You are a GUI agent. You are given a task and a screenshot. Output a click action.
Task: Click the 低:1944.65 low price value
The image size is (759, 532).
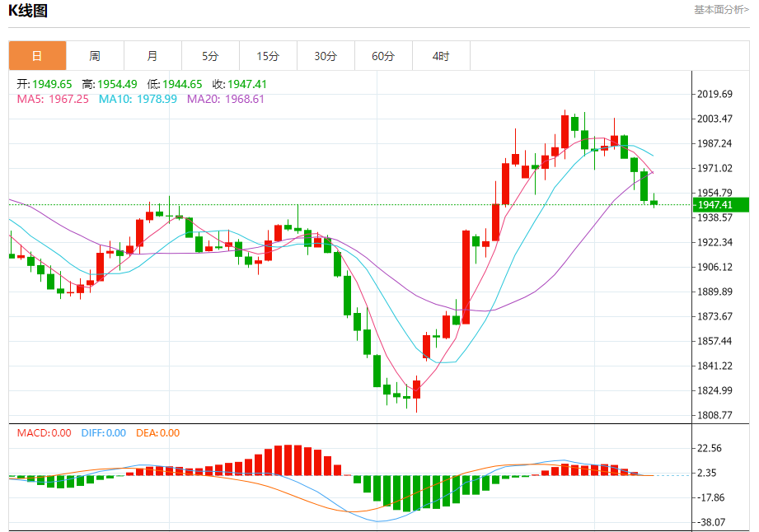(174, 84)
